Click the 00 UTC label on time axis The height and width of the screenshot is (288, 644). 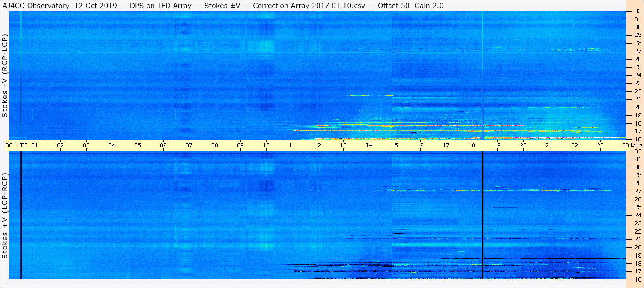pos(16,145)
